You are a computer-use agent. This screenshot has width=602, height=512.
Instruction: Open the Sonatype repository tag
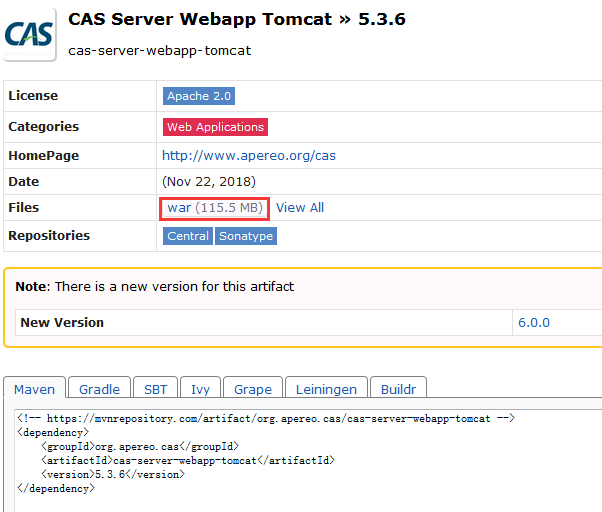[x=246, y=236]
